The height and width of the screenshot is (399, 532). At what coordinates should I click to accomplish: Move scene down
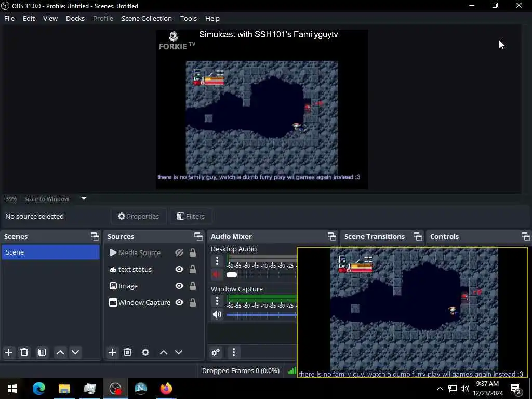click(75, 352)
